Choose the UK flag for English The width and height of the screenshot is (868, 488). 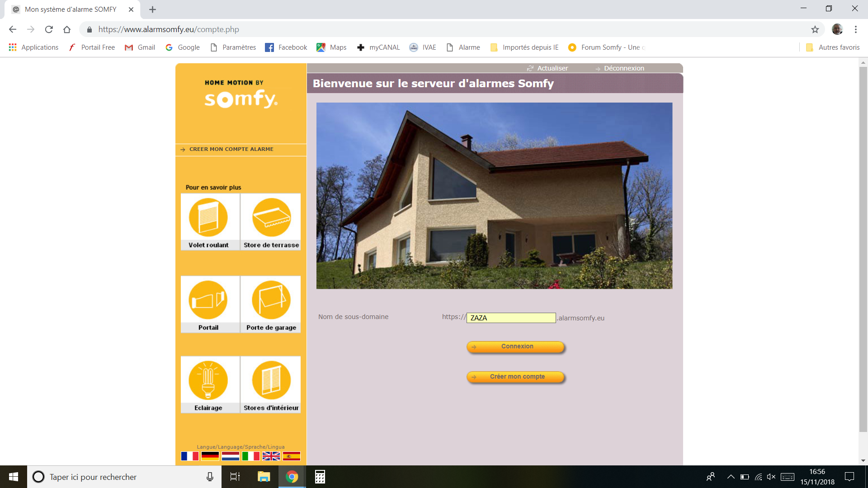(x=271, y=456)
